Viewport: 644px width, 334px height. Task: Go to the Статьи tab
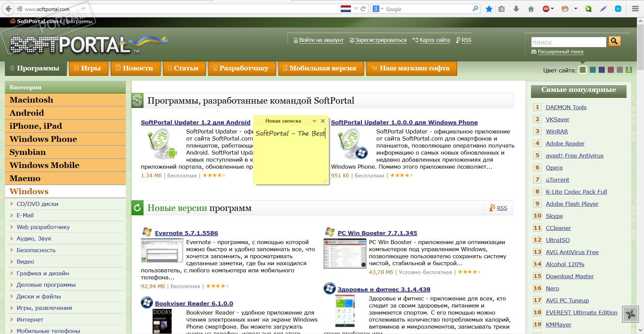(184, 68)
